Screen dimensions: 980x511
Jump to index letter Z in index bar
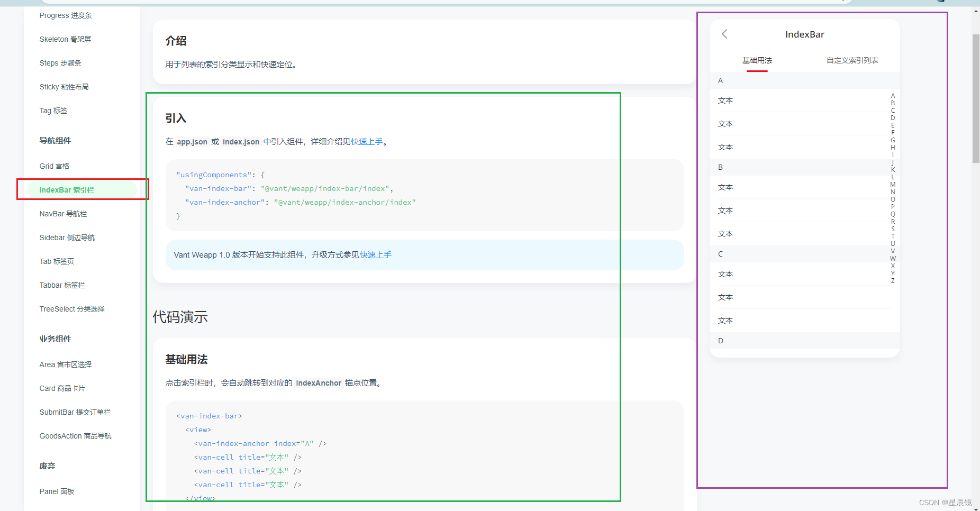(893, 281)
